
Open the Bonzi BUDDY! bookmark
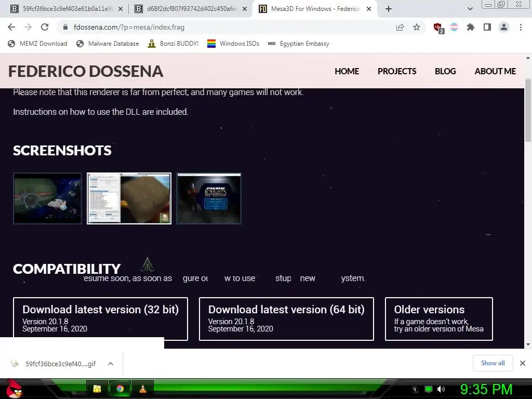tap(173, 44)
